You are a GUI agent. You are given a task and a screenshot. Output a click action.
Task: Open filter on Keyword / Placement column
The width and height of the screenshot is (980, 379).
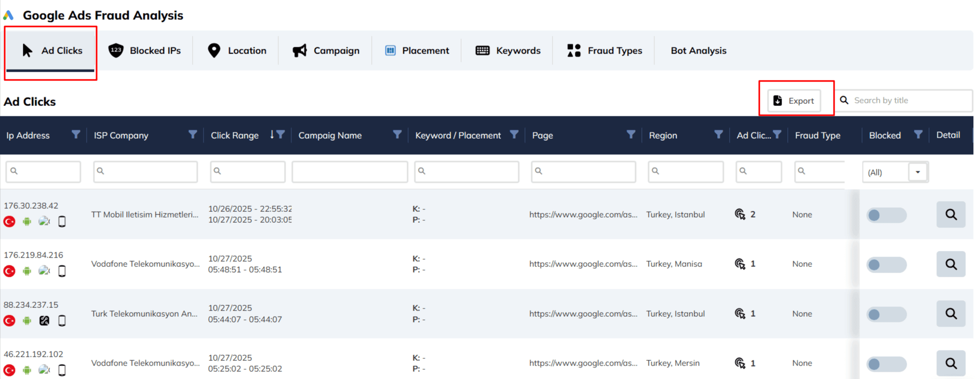tap(514, 135)
